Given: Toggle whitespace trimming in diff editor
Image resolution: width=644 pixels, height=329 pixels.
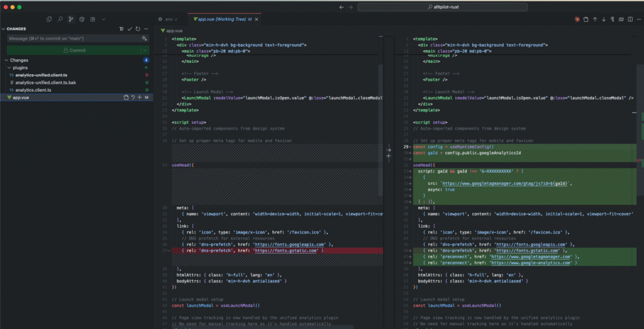Looking at the screenshot, I should coord(613,20).
